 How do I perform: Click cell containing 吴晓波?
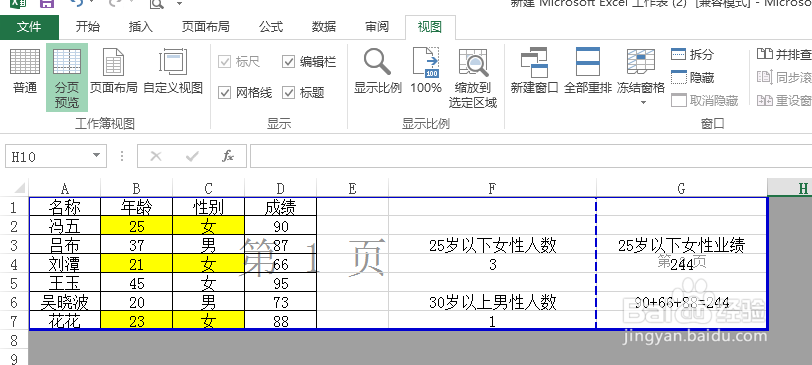tap(65, 302)
